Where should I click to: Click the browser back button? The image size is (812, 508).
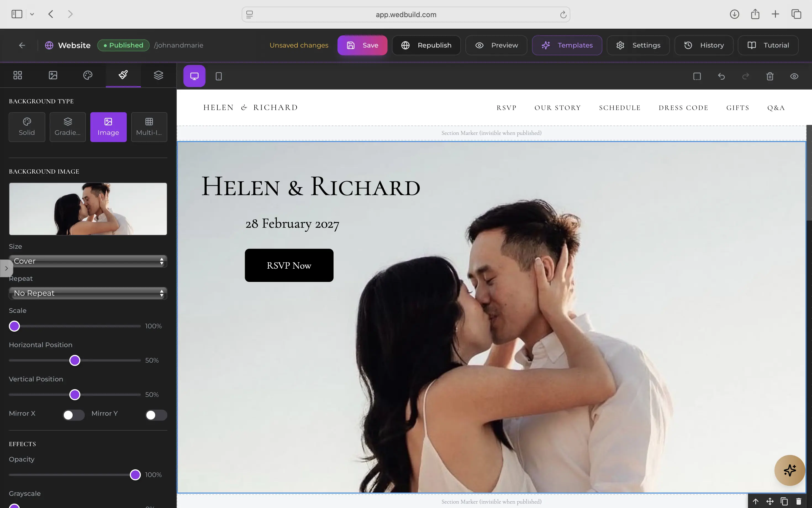[x=51, y=14]
